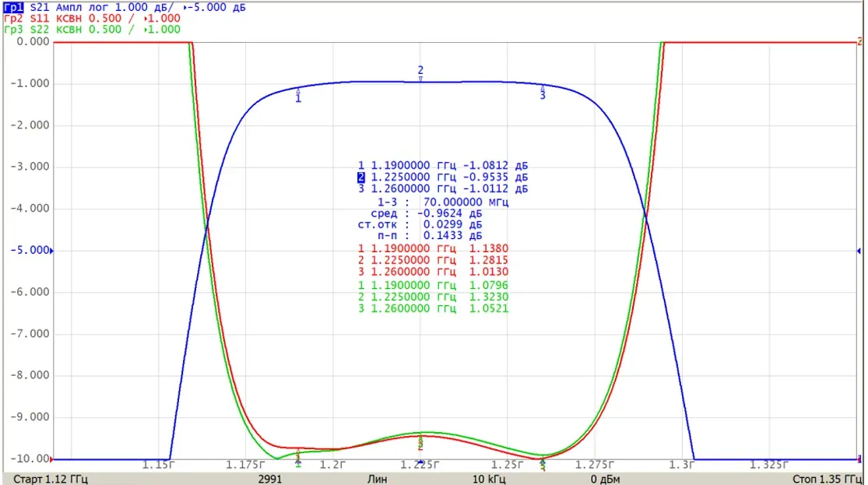Select the highlighted marker 2 box in the readout
868x485 pixels.
tap(361, 177)
